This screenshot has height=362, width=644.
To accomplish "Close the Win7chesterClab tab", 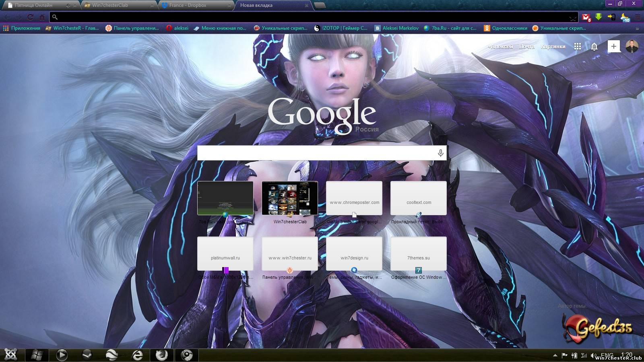I will coord(152,6).
